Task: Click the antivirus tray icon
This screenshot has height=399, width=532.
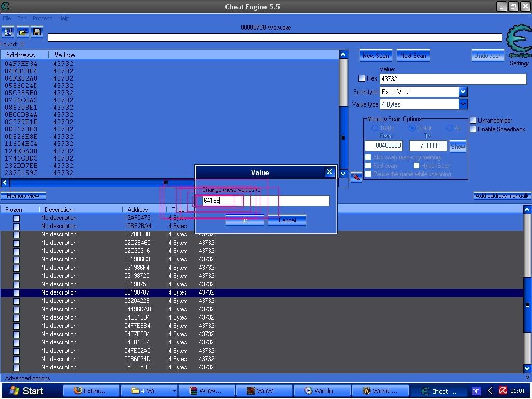Action: [503, 391]
